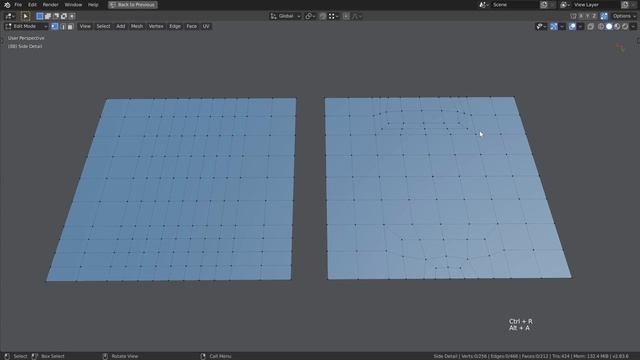Open the proportional falloff dropdown
This screenshot has width=640, height=360.
357,16
